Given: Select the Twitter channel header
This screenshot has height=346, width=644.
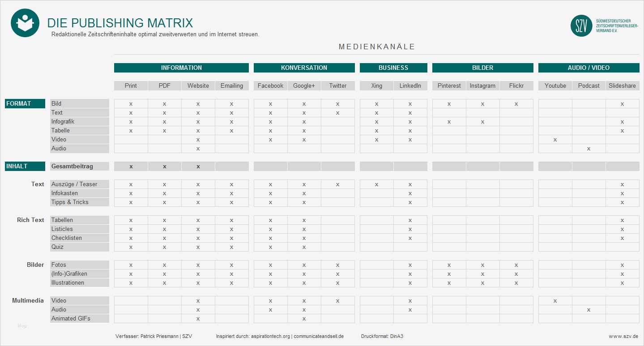Looking at the screenshot, I should (338, 85).
